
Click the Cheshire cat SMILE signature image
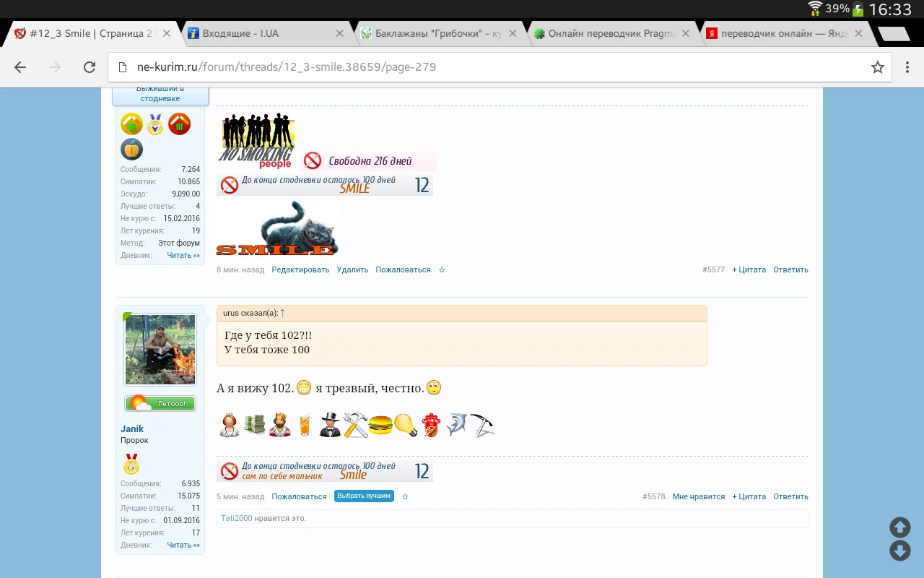(277, 228)
